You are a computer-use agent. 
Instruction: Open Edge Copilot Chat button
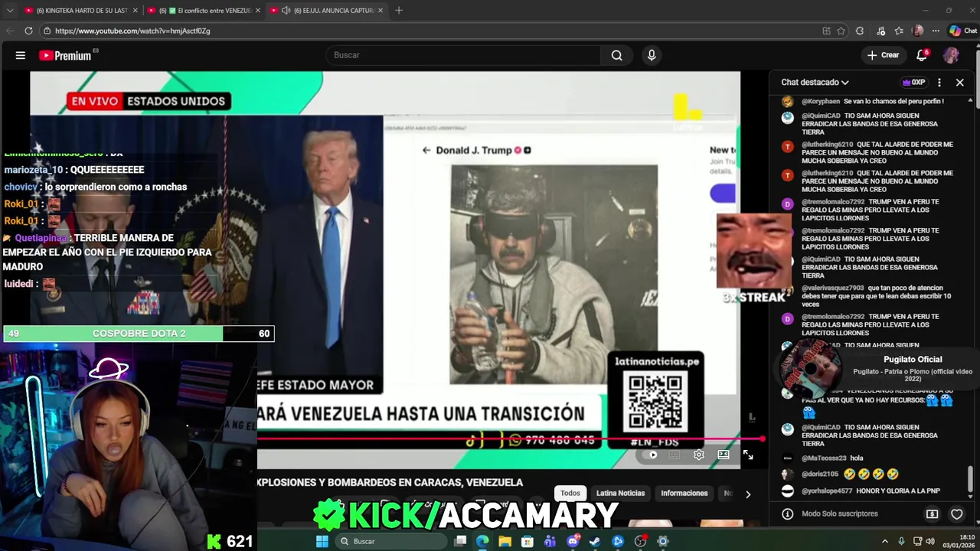click(963, 31)
